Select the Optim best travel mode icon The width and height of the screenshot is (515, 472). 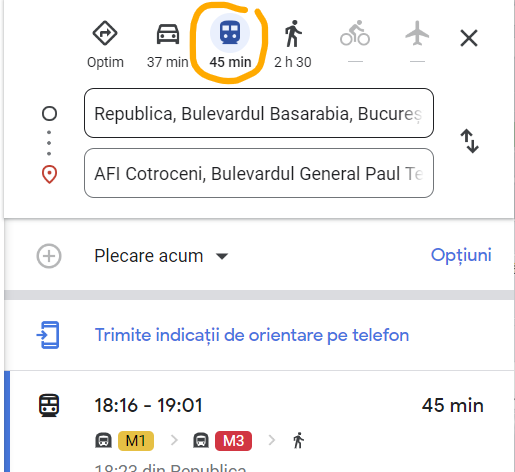105,33
